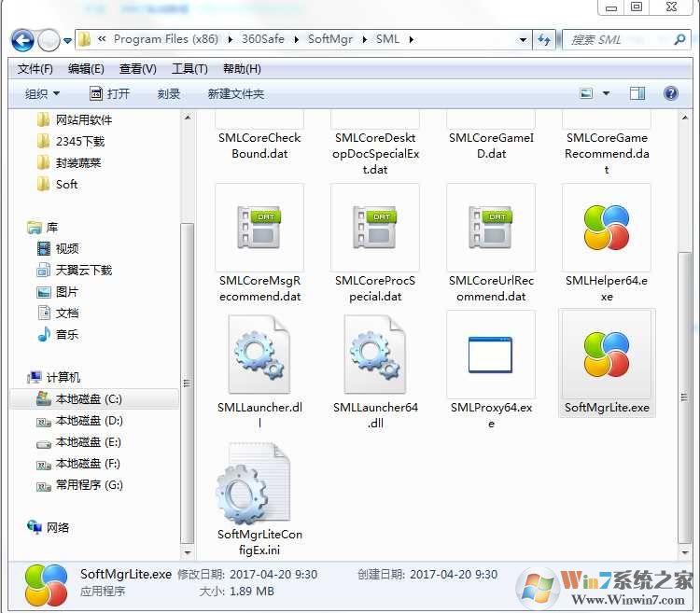Open the 查看(V) menu
Screen dimensions: 700x613
137,69
